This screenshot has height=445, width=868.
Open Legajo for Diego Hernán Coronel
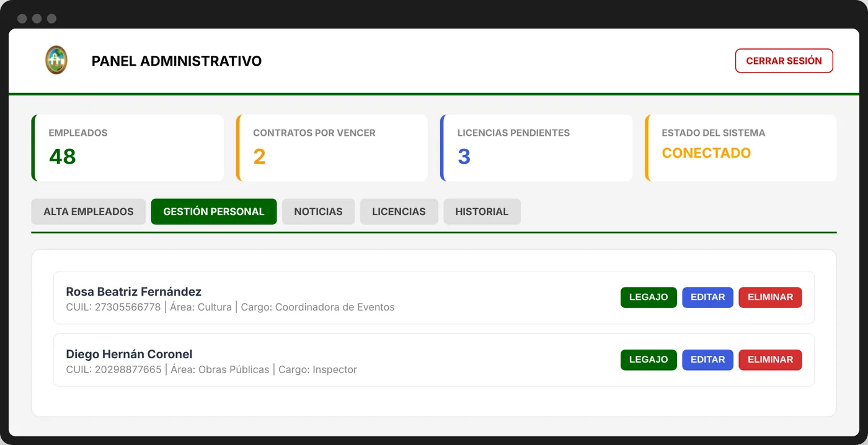coord(649,359)
